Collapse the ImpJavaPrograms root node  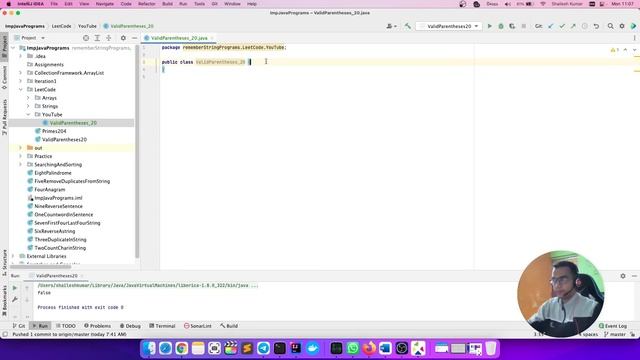(x=13, y=48)
